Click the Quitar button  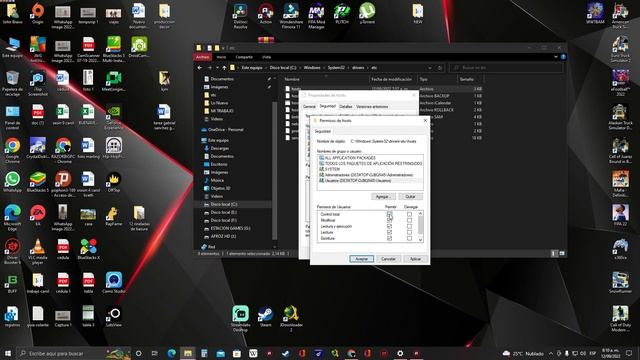(410, 197)
